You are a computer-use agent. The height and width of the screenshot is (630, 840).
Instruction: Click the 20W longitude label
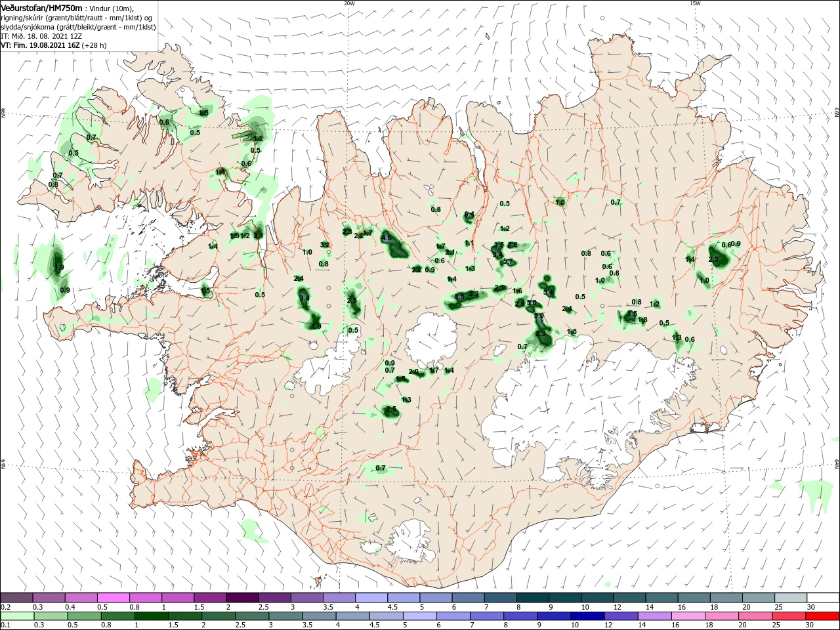tap(349, 3)
